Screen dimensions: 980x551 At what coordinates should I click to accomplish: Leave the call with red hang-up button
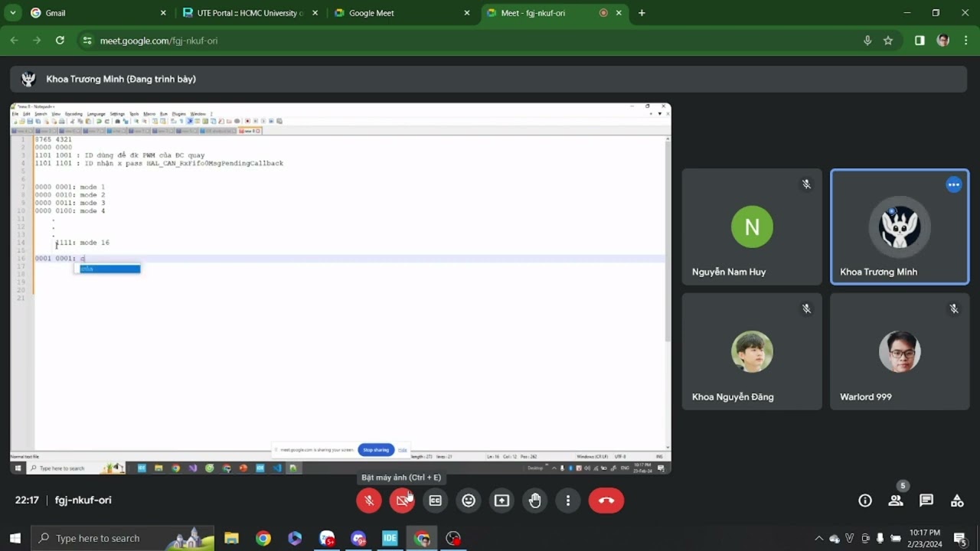click(x=606, y=500)
